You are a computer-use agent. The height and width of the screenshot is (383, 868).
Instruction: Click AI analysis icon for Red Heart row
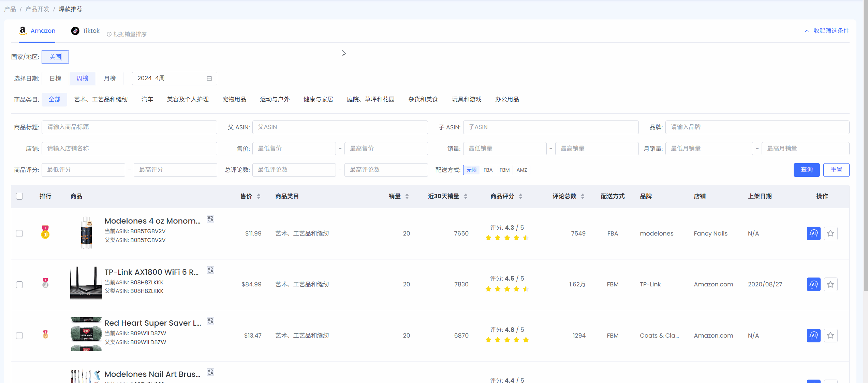(813, 336)
